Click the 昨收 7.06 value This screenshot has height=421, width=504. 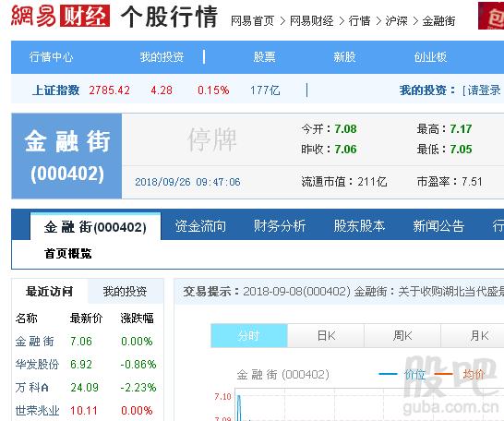click(345, 150)
